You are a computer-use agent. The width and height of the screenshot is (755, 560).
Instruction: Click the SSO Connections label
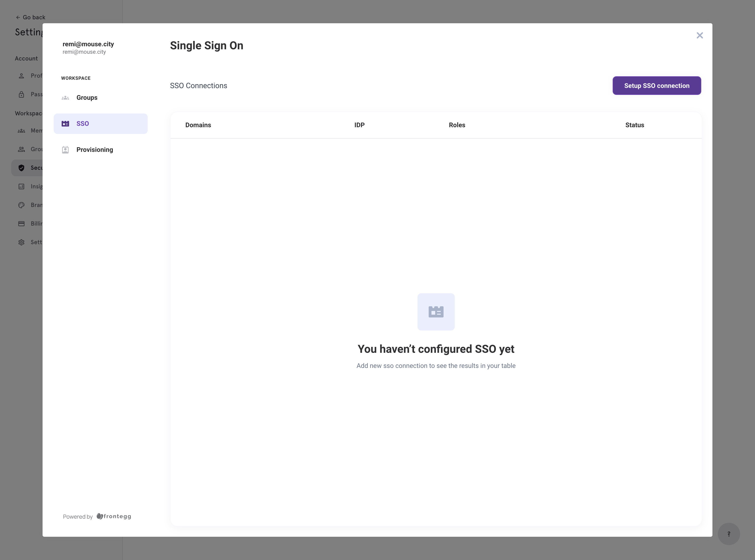198,86
